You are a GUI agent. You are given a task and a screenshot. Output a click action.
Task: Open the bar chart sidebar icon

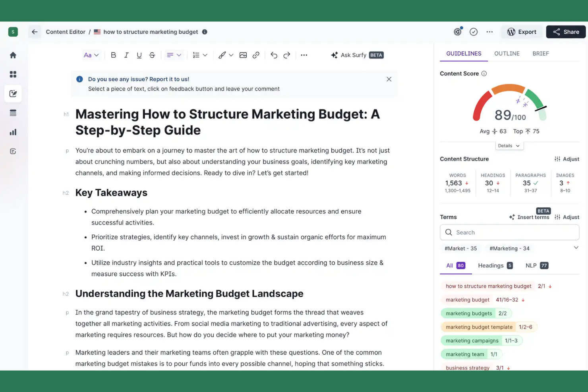pyautogui.click(x=13, y=132)
